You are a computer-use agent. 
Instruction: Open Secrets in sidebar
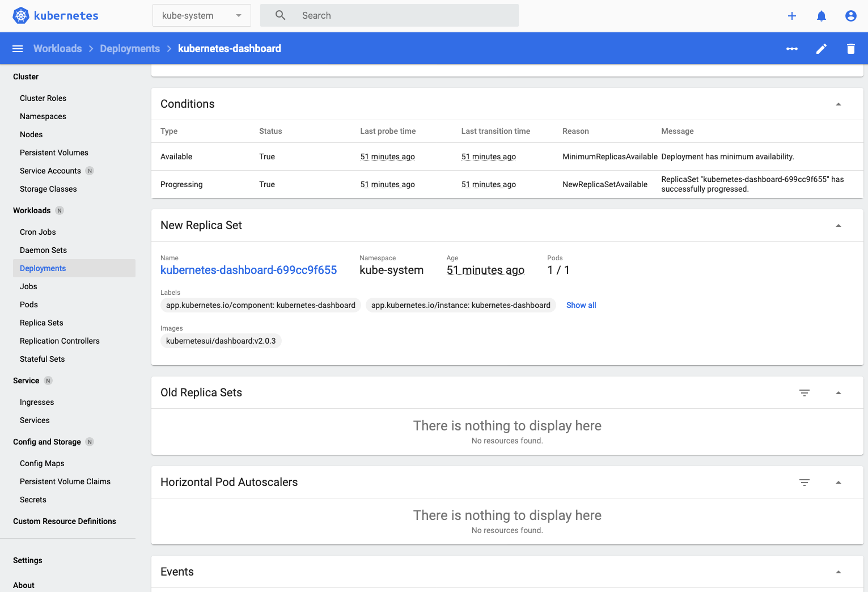(33, 500)
